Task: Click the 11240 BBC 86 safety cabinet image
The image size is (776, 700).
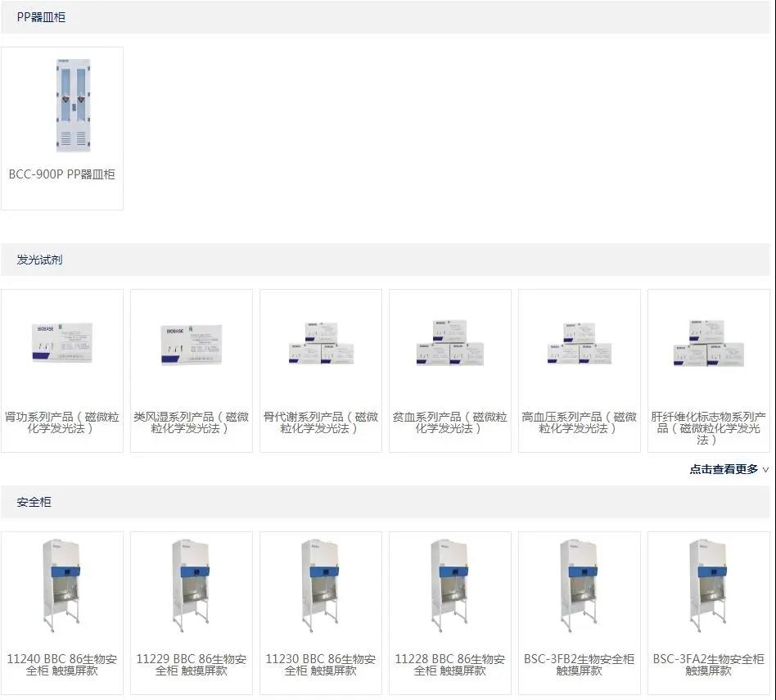Action: (x=62, y=585)
